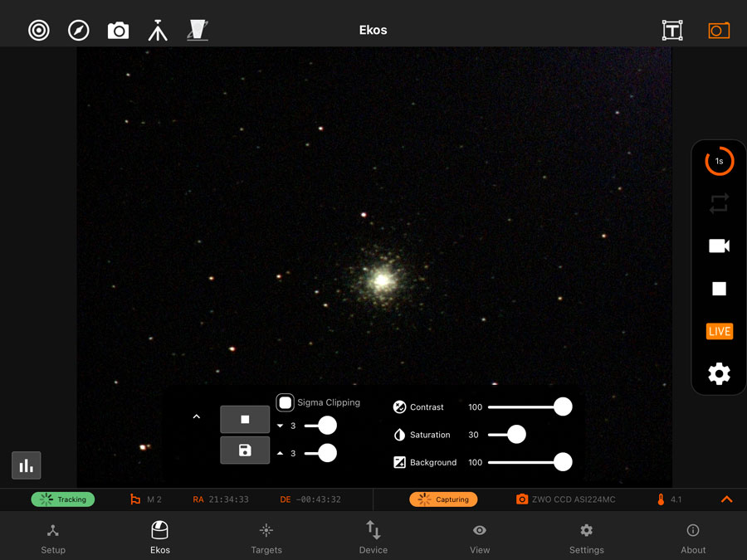Tap the 1s exposure timer ring
This screenshot has width=747, height=560.
pos(719,161)
